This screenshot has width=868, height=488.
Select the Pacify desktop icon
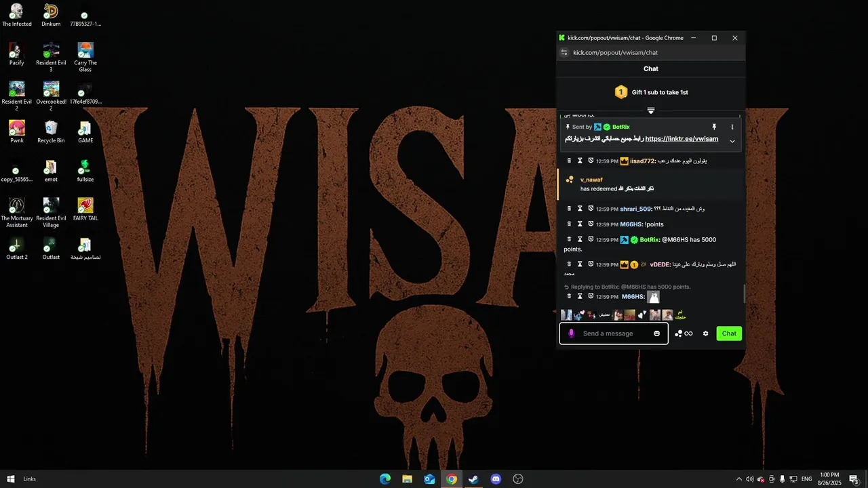click(x=17, y=54)
